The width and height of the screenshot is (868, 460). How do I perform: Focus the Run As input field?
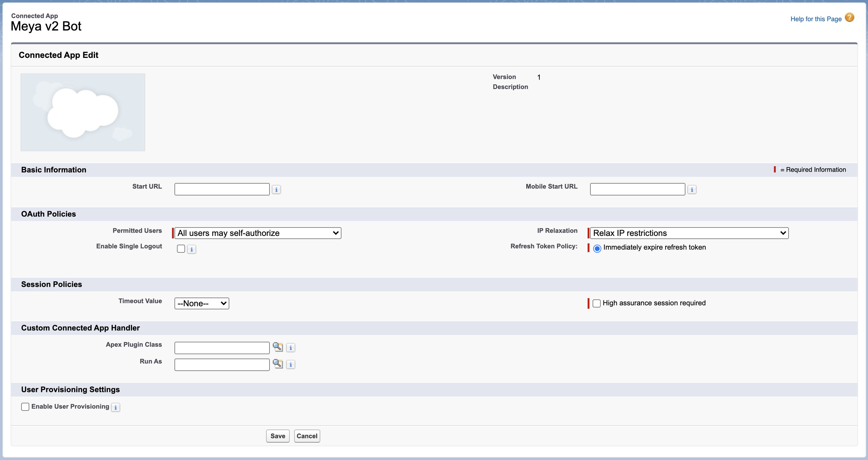[x=222, y=364]
